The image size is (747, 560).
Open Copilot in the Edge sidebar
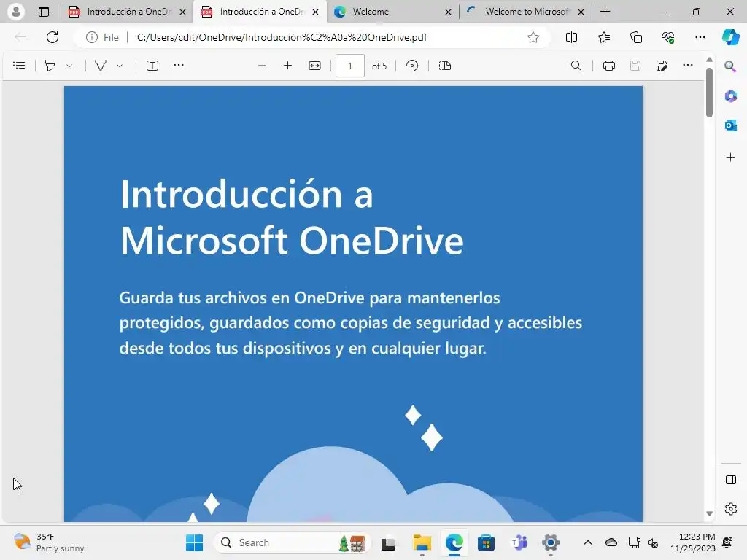pyautogui.click(x=730, y=37)
